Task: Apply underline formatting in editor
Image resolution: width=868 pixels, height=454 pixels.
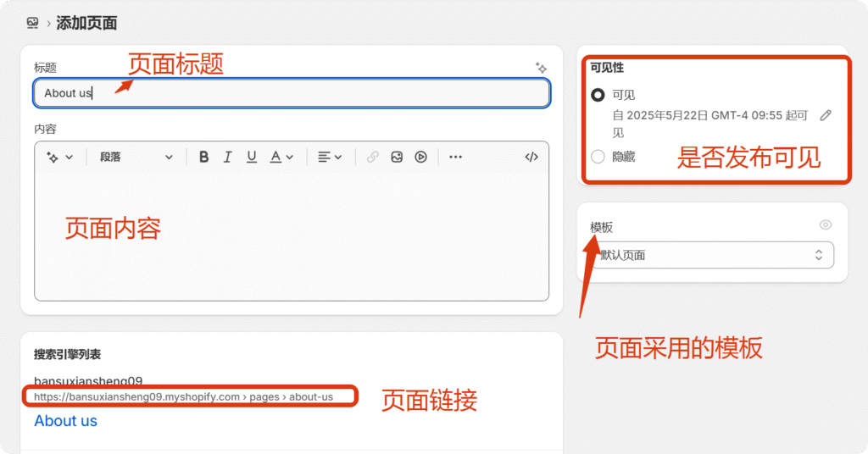Action: 251,157
